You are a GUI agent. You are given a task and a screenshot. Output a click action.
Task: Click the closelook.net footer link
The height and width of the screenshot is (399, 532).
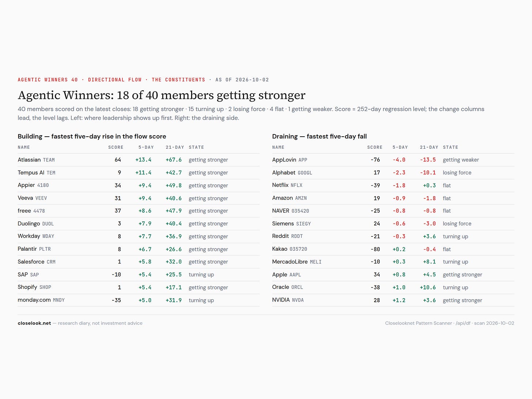pyautogui.click(x=34, y=323)
